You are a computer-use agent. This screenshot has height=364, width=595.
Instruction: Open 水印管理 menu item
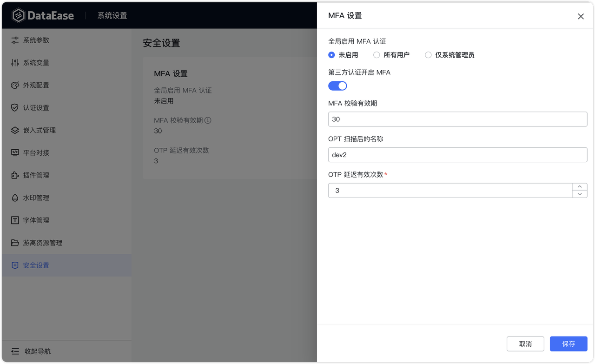click(x=66, y=198)
